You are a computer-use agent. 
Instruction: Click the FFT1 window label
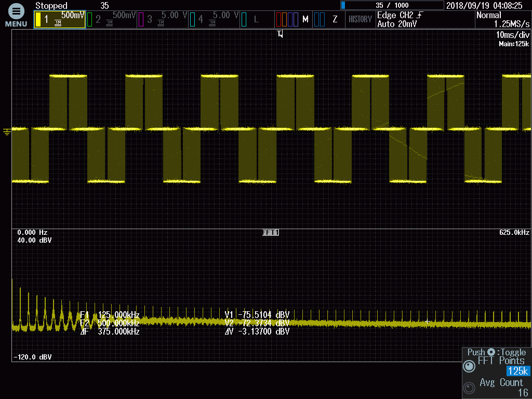tap(271, 233)
